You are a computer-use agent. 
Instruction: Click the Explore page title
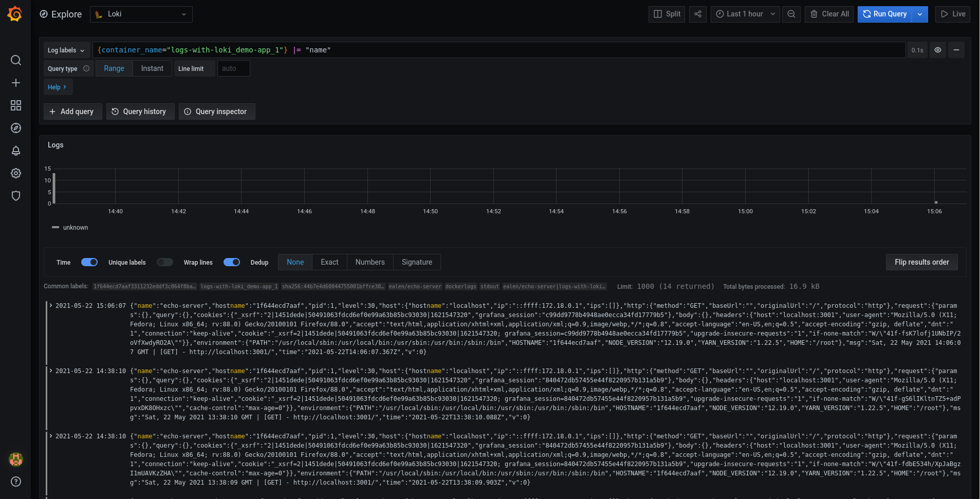pos(66,14)
